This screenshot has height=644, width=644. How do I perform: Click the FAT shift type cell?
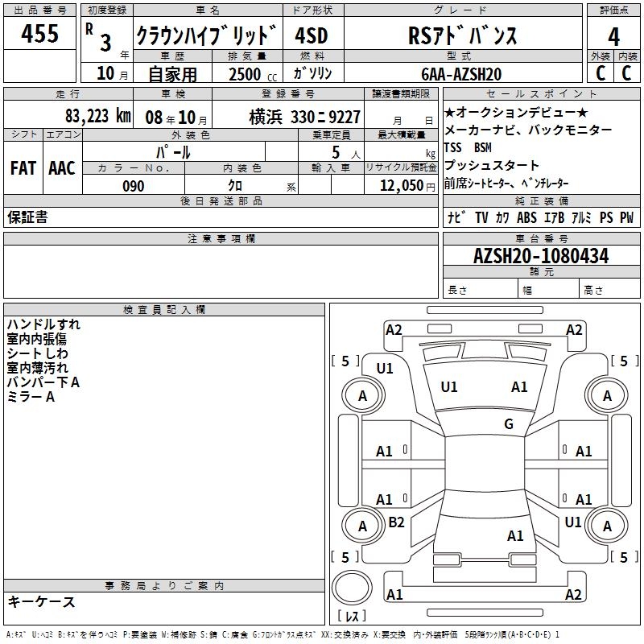(x=23, y=167)
